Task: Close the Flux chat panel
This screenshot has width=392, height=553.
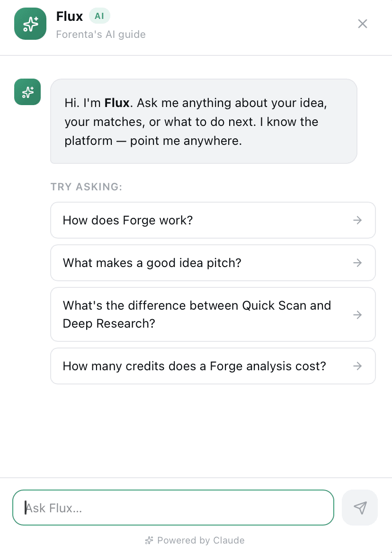Action: [x=363, y=24]
